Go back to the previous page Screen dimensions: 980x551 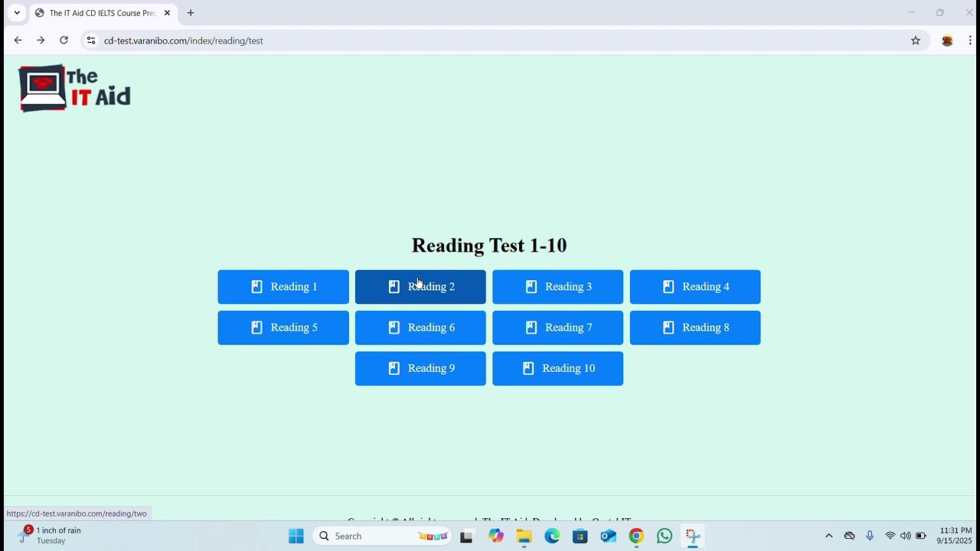point(18,41)
